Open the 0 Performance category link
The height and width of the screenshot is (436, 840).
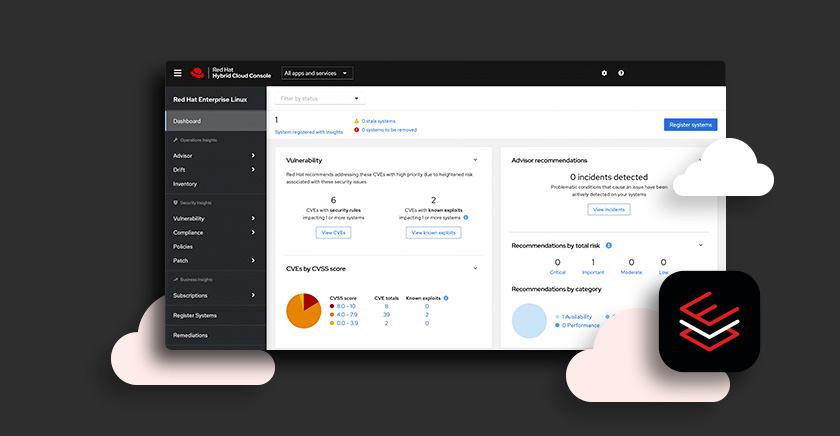coord(580,325)
